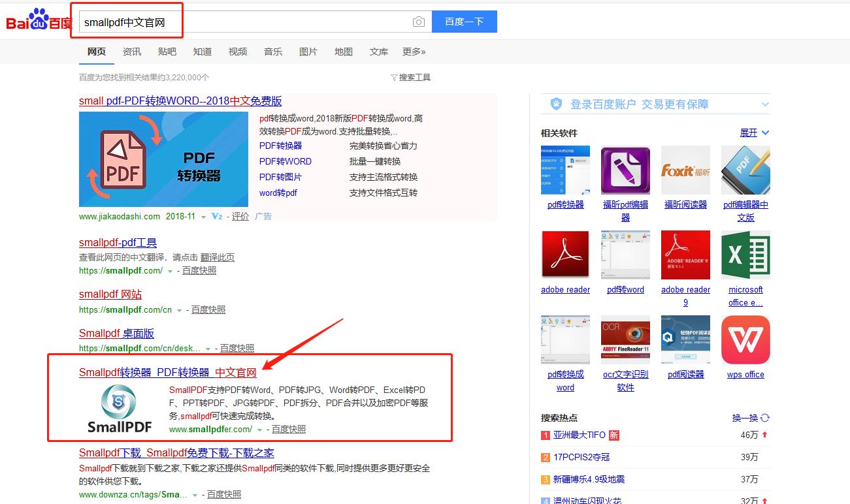Screen dimensions: 850x504
Task: Open the 搜索工具 filter
Action: tap(411, 77)
